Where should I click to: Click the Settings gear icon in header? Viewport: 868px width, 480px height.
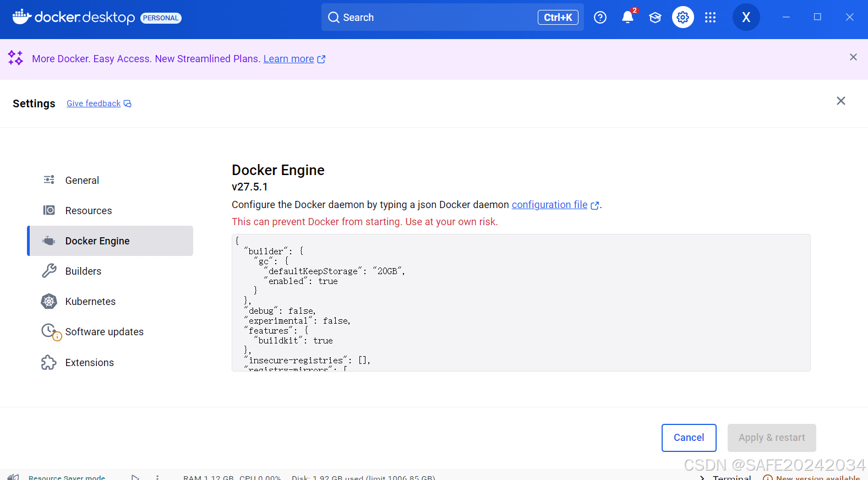683,18
